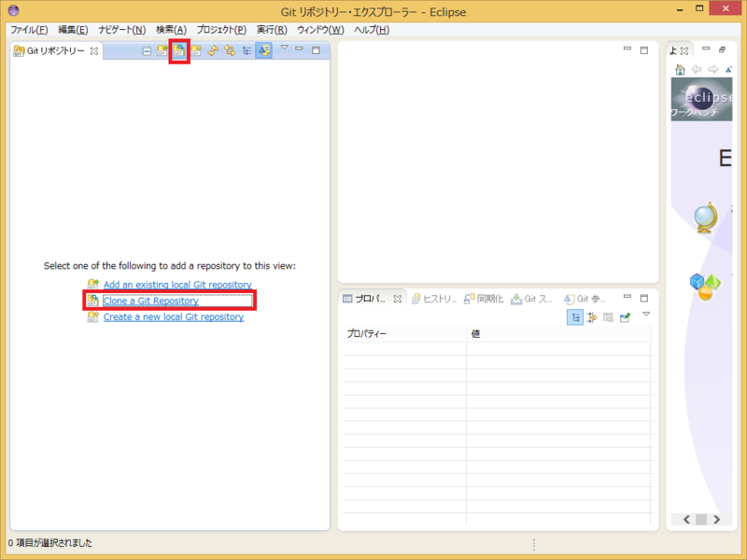Viewport: 747px width, 560px height.
Task: Switch to the Git 参照 (Reflog) tab
Action: [585, 299]
